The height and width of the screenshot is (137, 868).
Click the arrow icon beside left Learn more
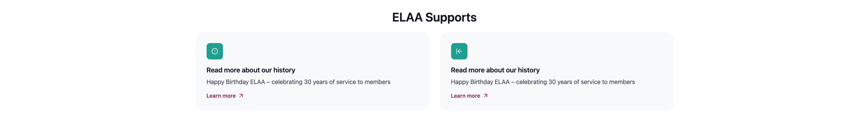pos(241,96)
